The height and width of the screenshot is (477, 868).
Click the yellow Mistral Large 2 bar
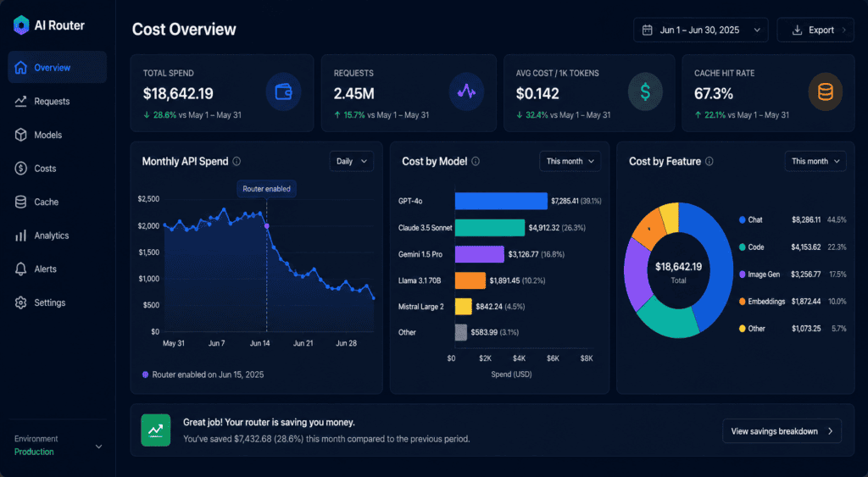point(464,306)
